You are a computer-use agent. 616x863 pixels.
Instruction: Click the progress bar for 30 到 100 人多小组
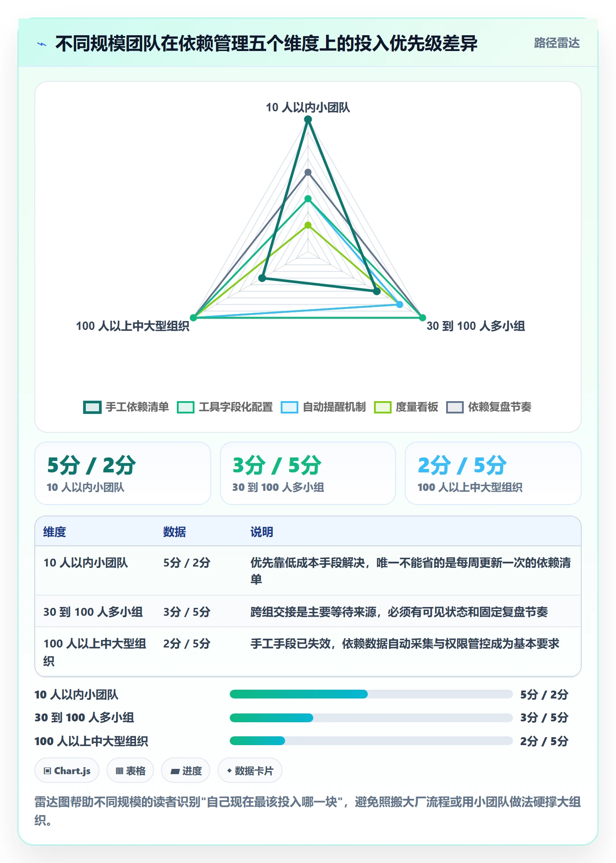(371, 718)
